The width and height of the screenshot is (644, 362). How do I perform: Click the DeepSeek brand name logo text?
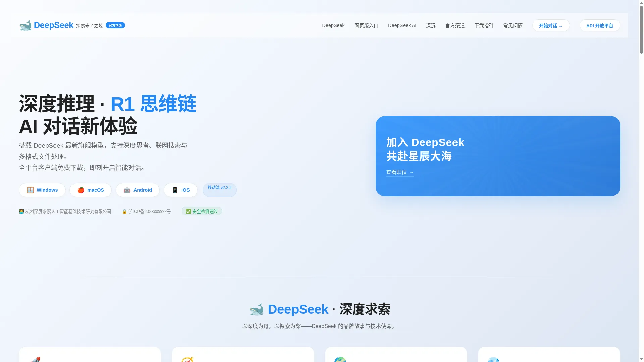54,25
